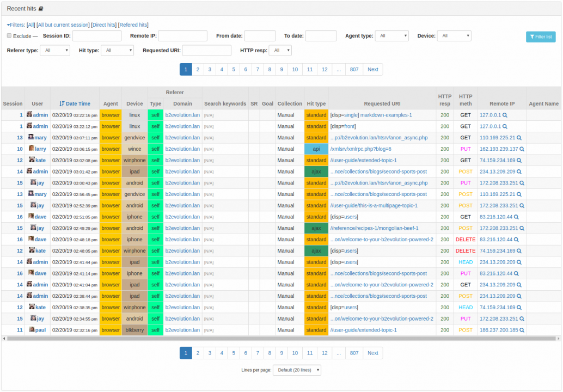Click the magnifier icon next to 162.193.239.137

pyautogui.click(x=522, y=149)
